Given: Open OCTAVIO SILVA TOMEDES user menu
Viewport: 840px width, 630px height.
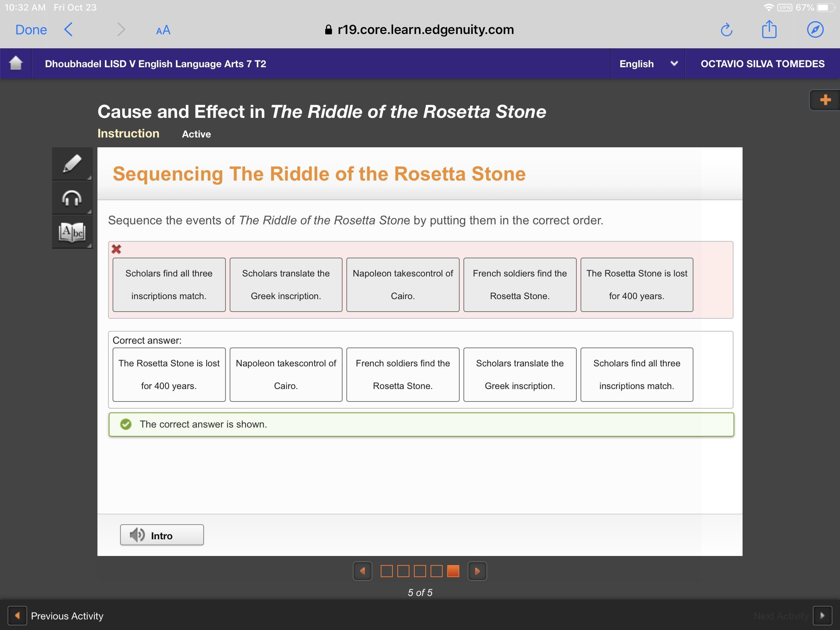Looking at the screenshot, I should 762,64.
